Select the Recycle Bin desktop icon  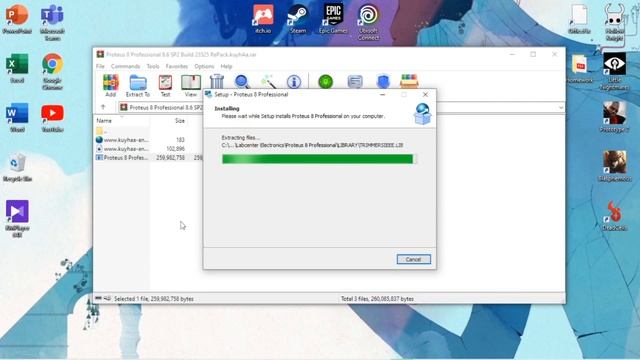coord(17,167)
